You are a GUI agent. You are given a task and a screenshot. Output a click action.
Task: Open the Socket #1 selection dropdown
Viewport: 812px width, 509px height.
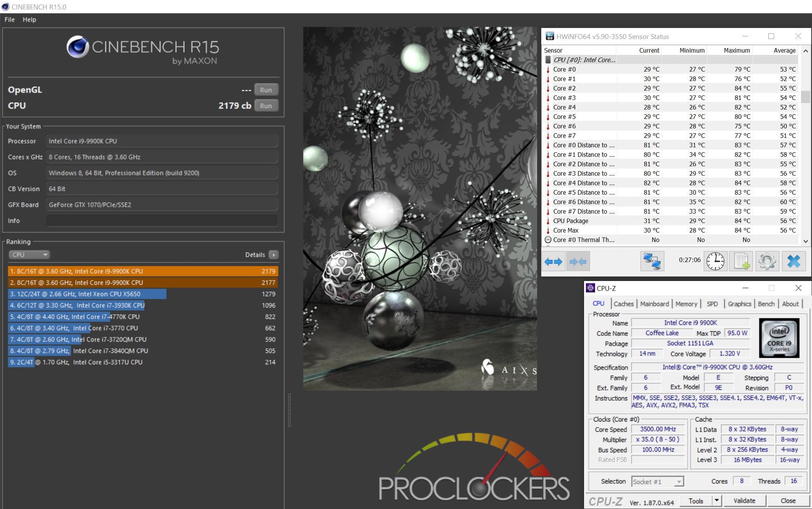click(x=657, y=481)
